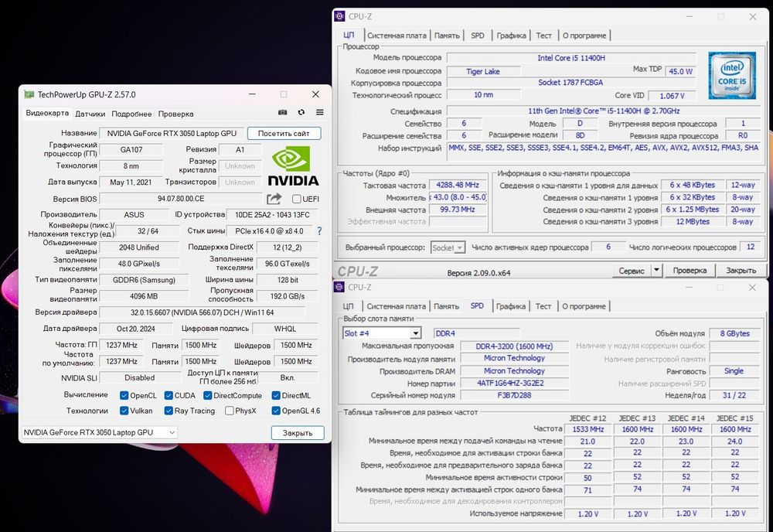Click the DDR4-3200 (1600 MHz) bandwidth value

coord(514,346)
